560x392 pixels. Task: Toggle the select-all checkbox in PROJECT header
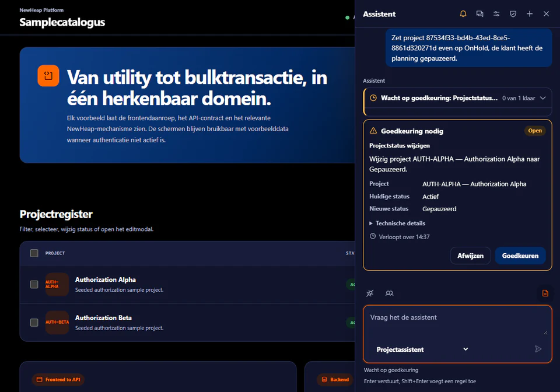34,253
